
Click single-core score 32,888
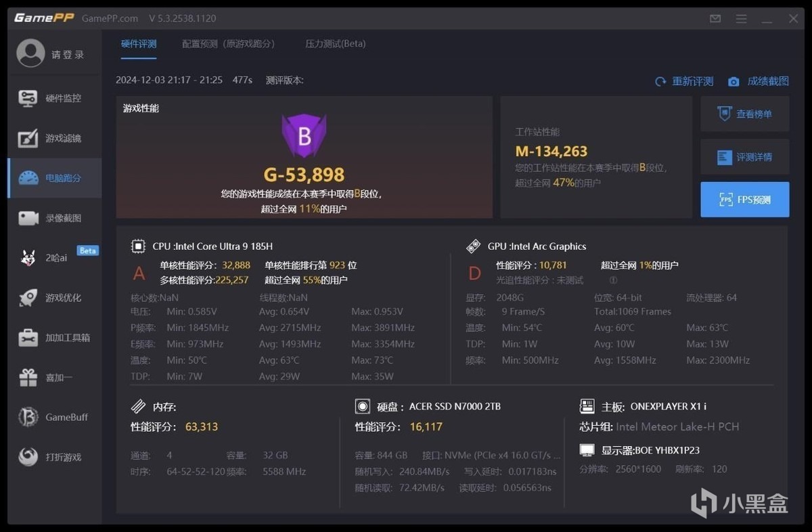tap(236, 265)
